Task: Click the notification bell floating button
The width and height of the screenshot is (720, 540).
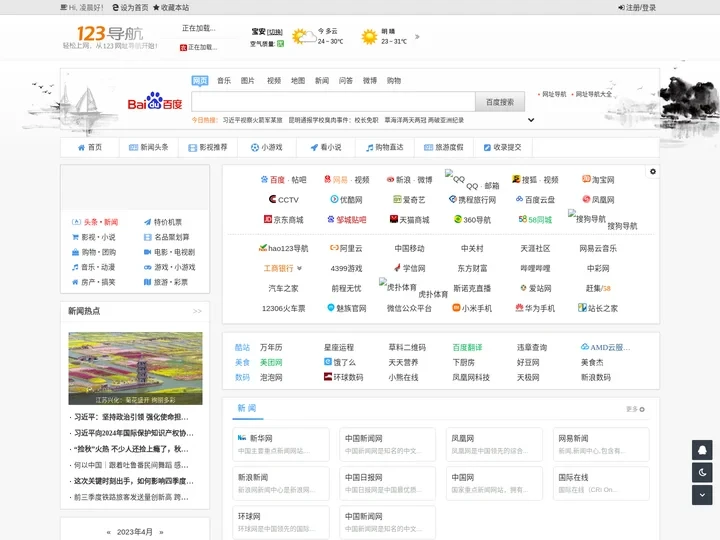Action: (x=702, y=450)
